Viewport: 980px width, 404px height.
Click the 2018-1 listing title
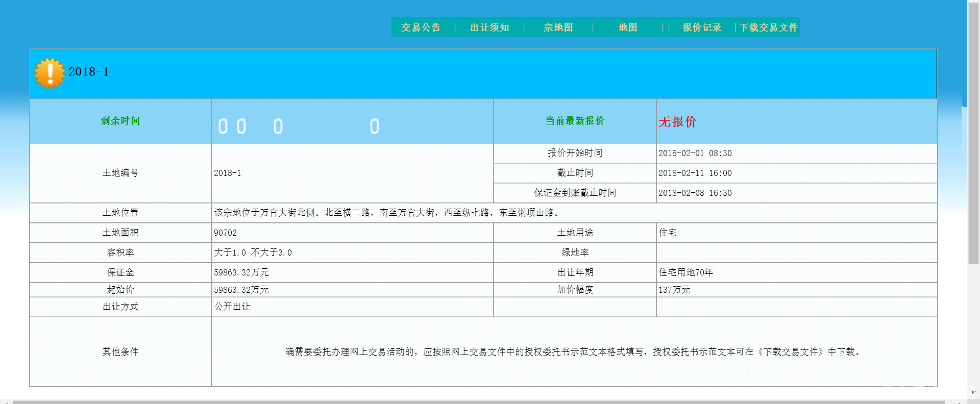(88, 71)
